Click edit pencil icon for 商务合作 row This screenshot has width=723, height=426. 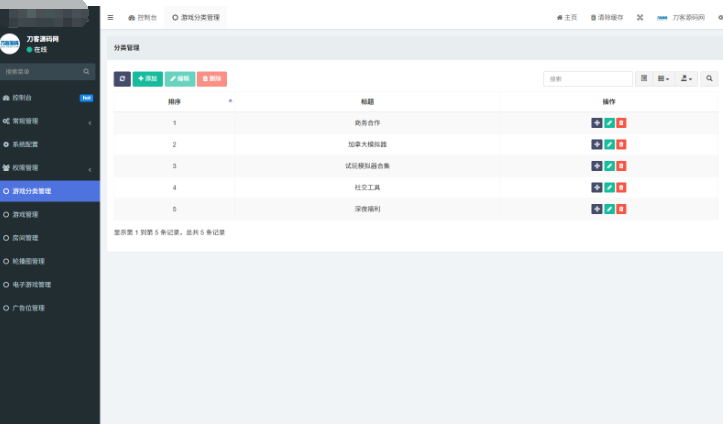[x=609, y=123]
